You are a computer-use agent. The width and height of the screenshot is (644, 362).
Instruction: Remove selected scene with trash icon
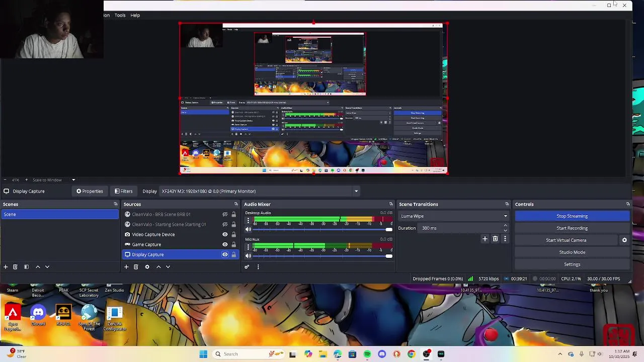pyautogui.click(x=15, y=267)
